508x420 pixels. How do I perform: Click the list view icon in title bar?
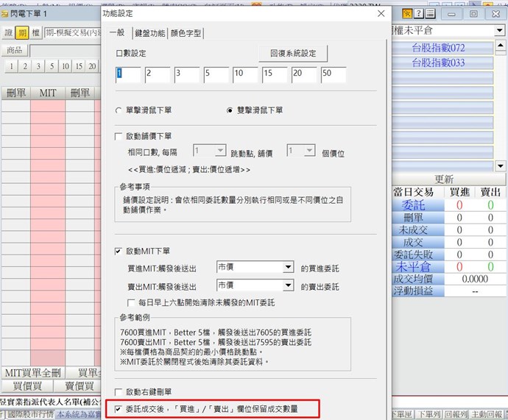coord(430,14)
